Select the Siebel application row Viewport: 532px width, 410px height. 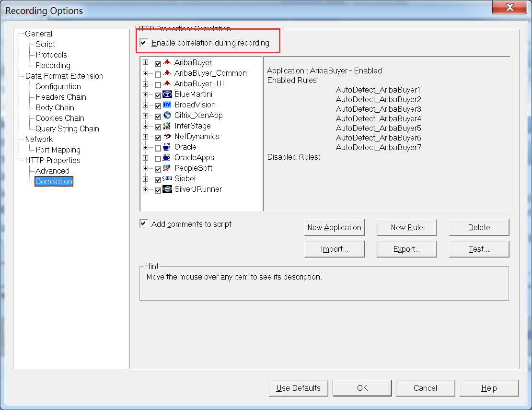(185, 178)
